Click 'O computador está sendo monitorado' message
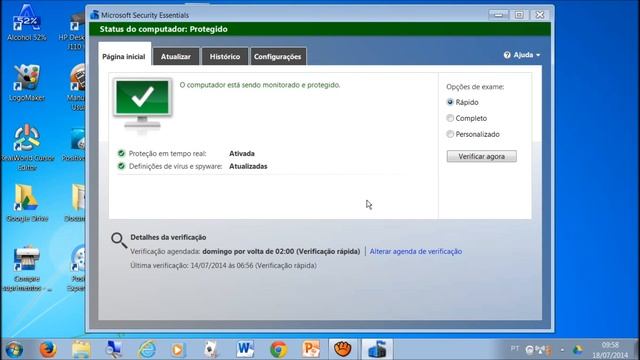 (x=260, y=85)
